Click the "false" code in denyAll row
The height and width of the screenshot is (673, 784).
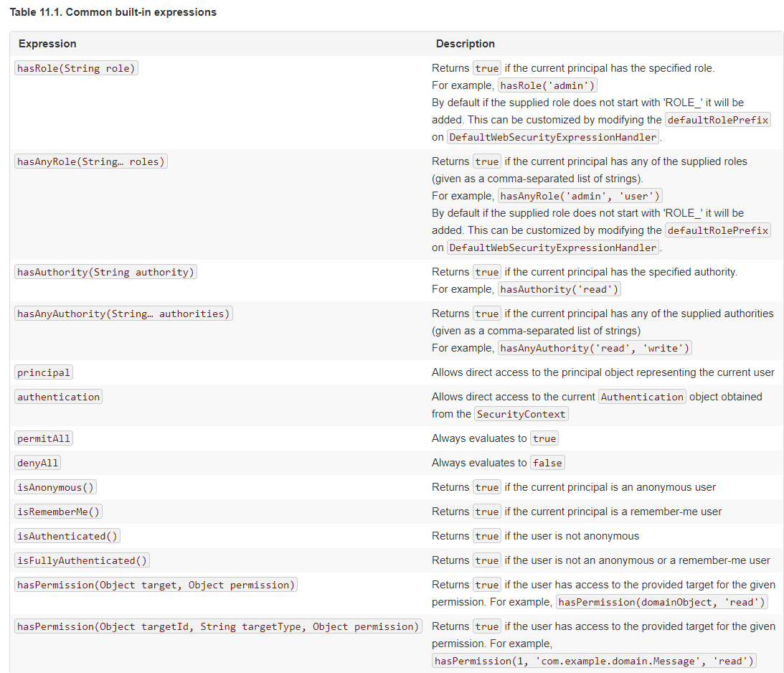point(547,463)
